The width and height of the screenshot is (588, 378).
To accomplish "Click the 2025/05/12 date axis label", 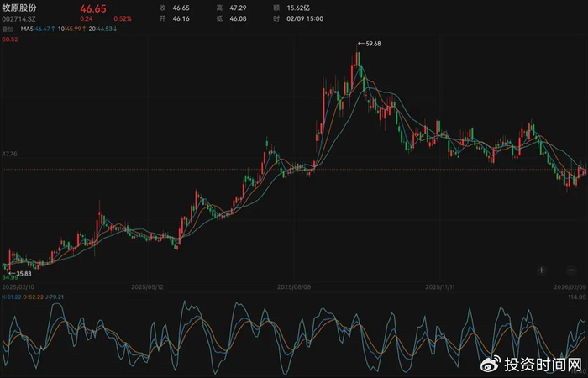I will click(149, 286).
